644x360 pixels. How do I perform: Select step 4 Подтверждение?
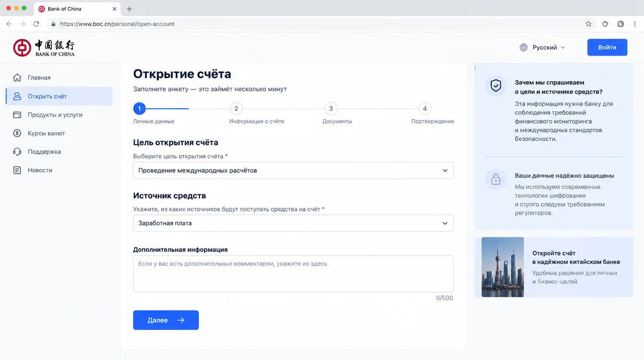[425, 109]
